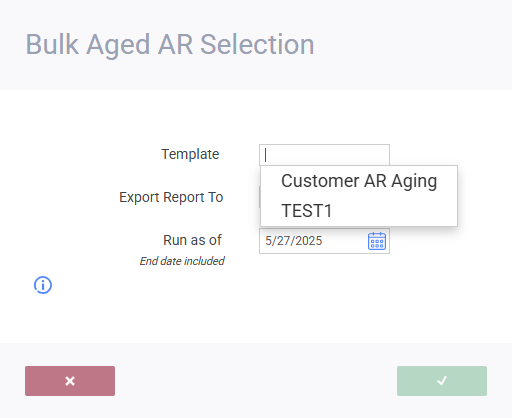This screenshot has height=418, width=512.
Task: Click the white checkmark symbol to confirm
Action: click(x=442, y=381)
